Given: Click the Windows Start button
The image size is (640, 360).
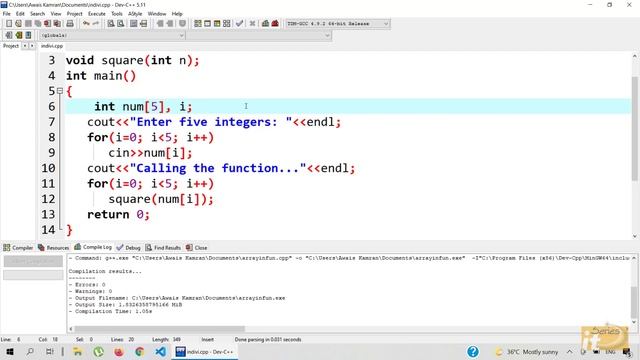Looking at the screenshot, I should (10, 351).
